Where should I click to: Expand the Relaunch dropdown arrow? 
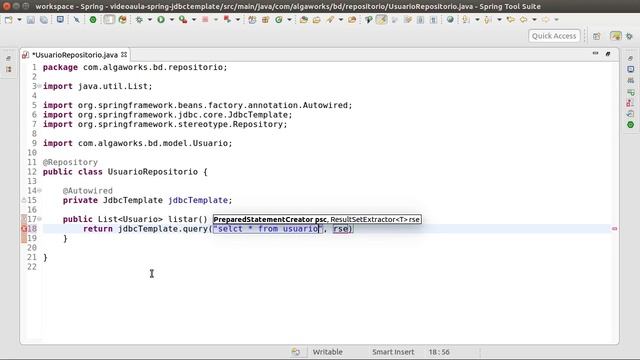(x=238, y=20)
